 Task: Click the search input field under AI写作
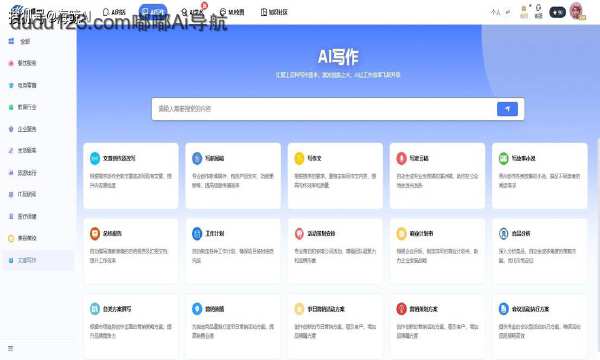324,109
